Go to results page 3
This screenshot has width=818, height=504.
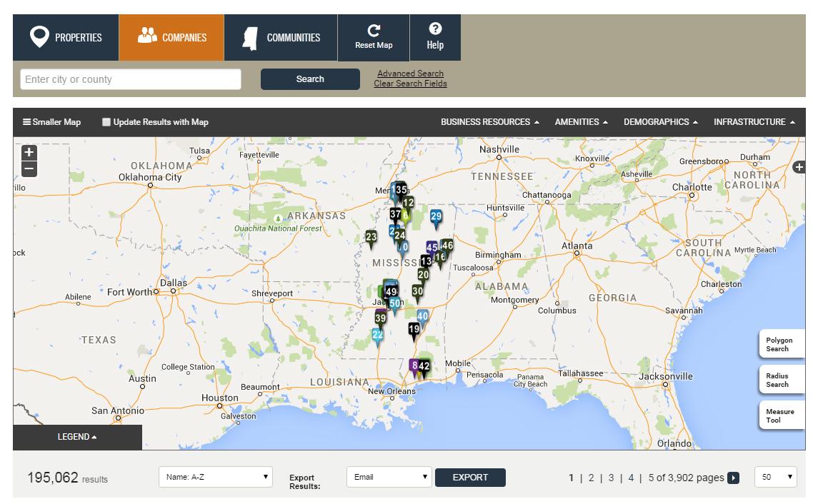coord(611,478)
